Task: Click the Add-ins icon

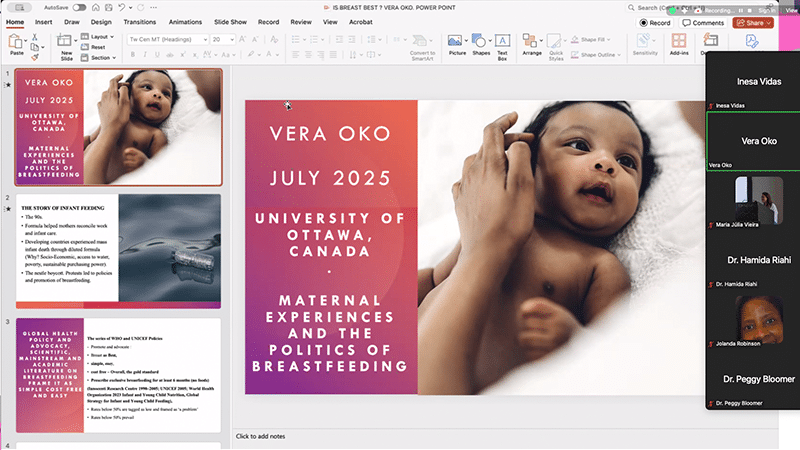Action: pos(679,42)
